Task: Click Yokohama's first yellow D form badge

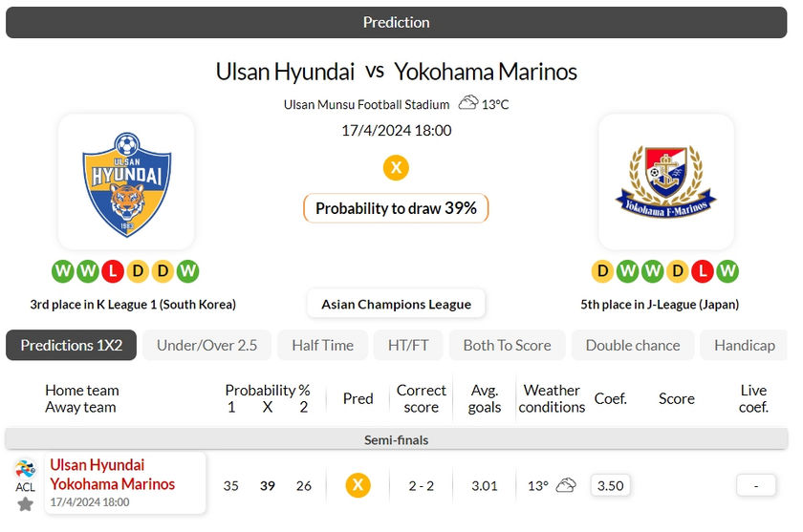Action: [x=603, y=271]
